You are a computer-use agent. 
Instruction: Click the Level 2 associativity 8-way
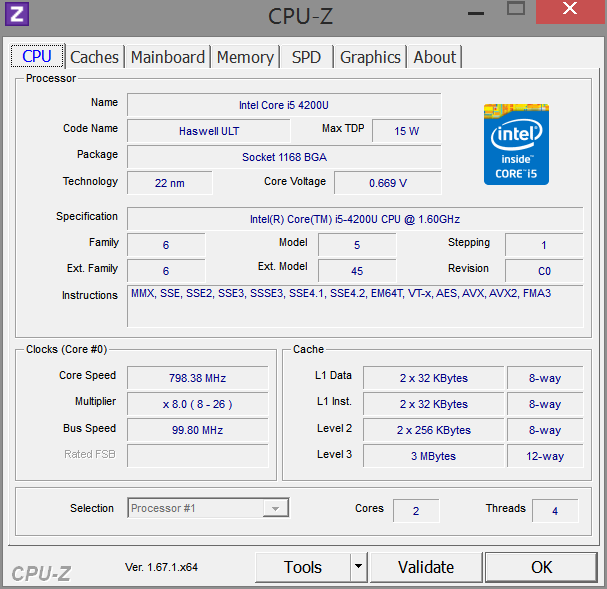pos(545,430)
